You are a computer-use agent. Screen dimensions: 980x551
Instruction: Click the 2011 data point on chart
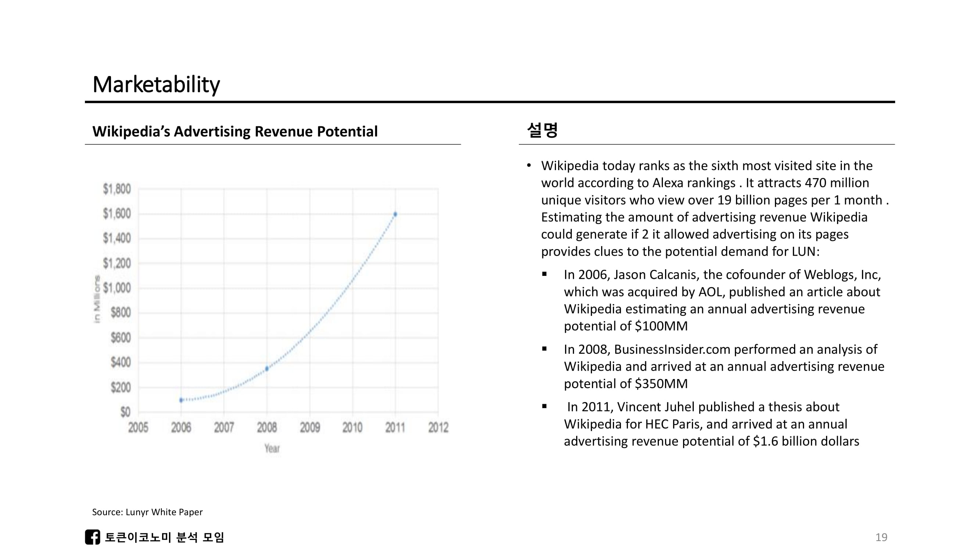(x=395, y=215)
